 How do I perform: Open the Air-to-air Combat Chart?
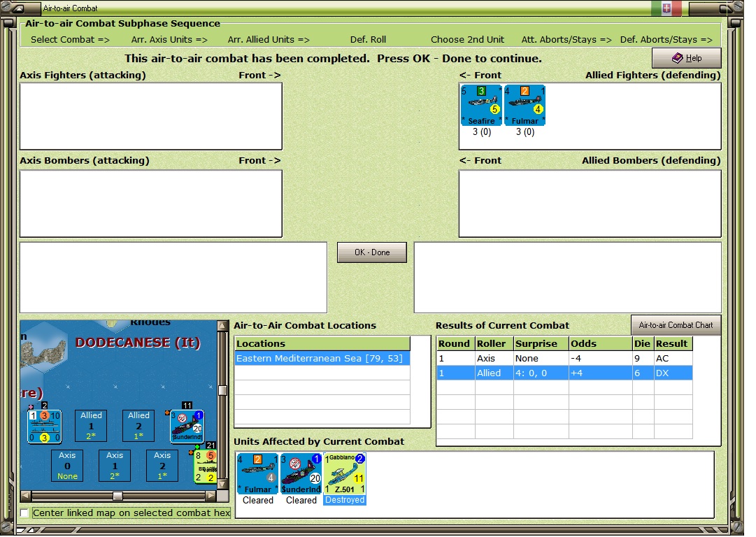coord(676,325)
